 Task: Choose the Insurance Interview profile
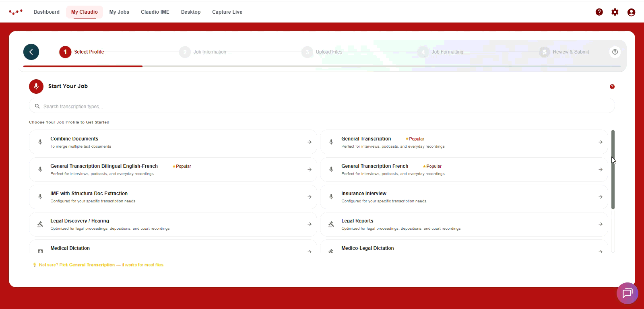point(464,197)
